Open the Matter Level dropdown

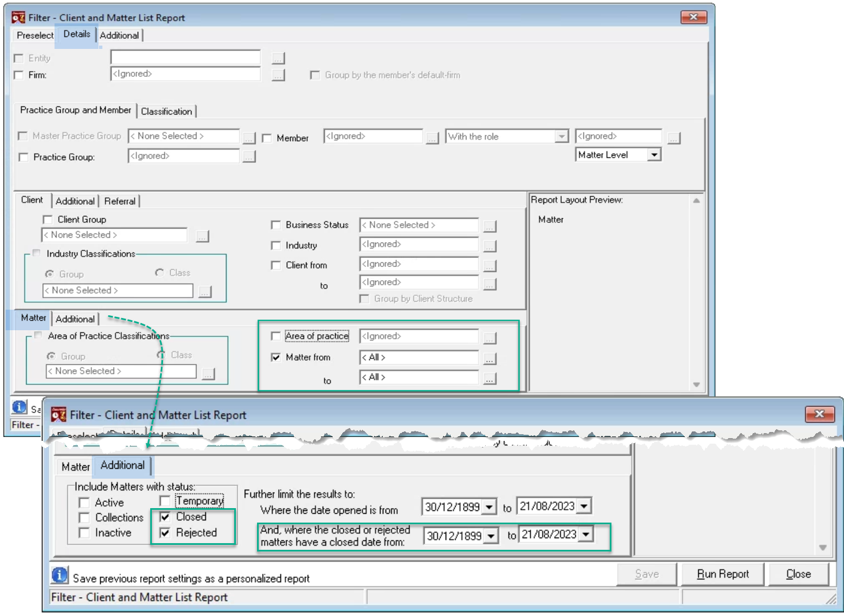coord(654,155)
